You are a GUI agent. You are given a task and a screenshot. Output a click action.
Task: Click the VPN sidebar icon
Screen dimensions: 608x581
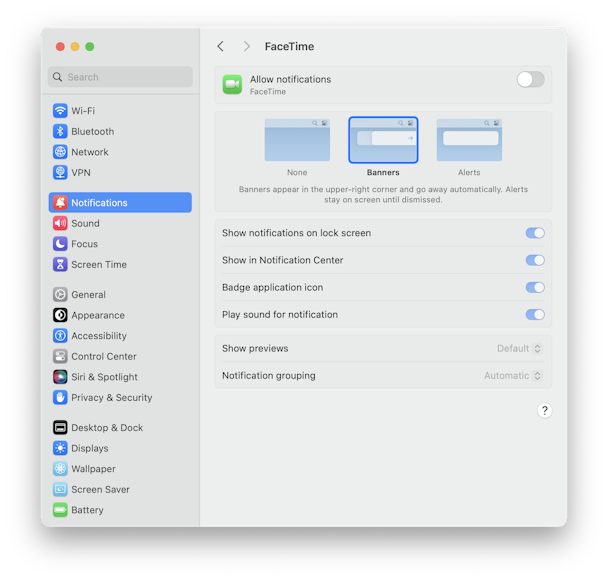[x=60, y=172]
